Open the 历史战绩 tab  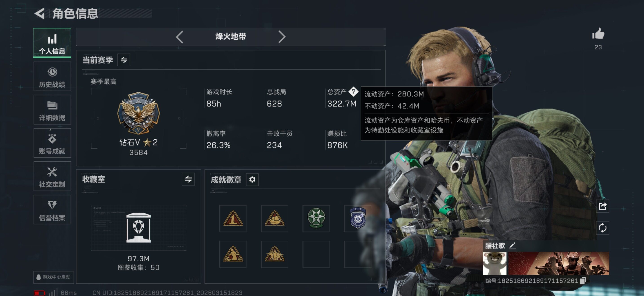(52, 77)
